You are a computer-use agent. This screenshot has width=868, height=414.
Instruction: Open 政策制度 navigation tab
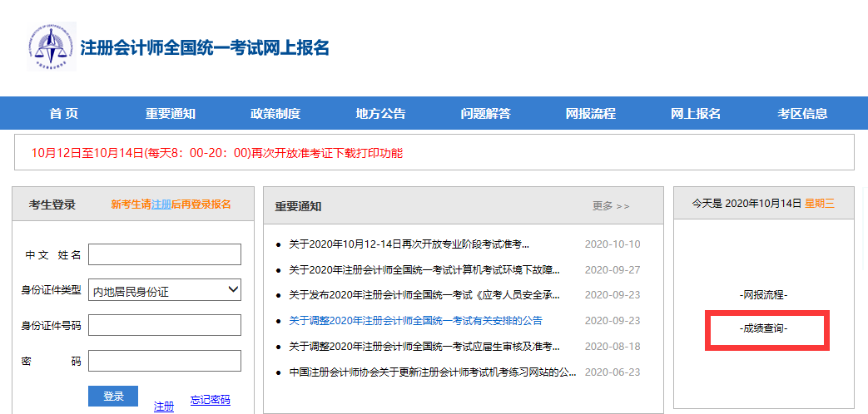pyautogui.click(x=275, y=114)
